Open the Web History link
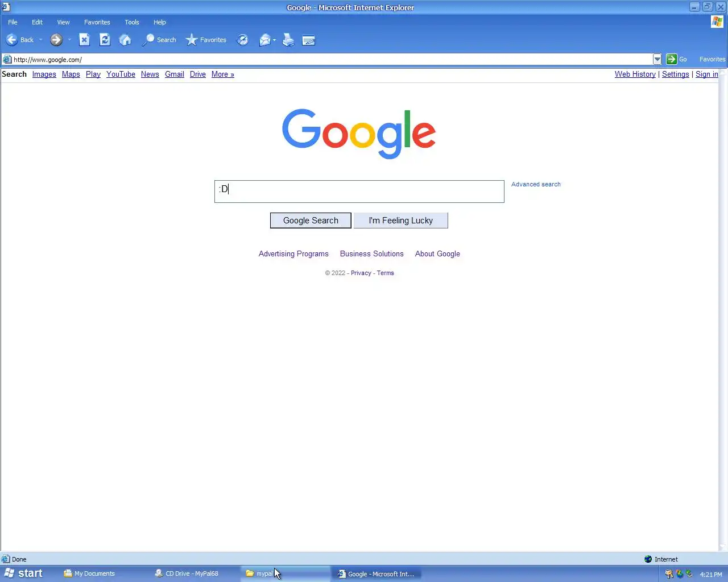This screenshot has width=728, height=582. 635,74
